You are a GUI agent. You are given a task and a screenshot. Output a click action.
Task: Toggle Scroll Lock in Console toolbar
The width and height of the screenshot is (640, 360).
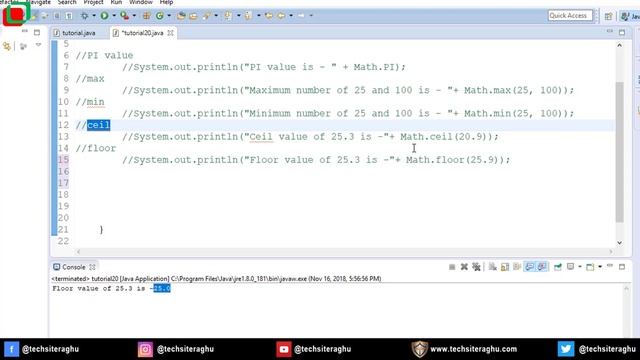[x=505, y=267]
